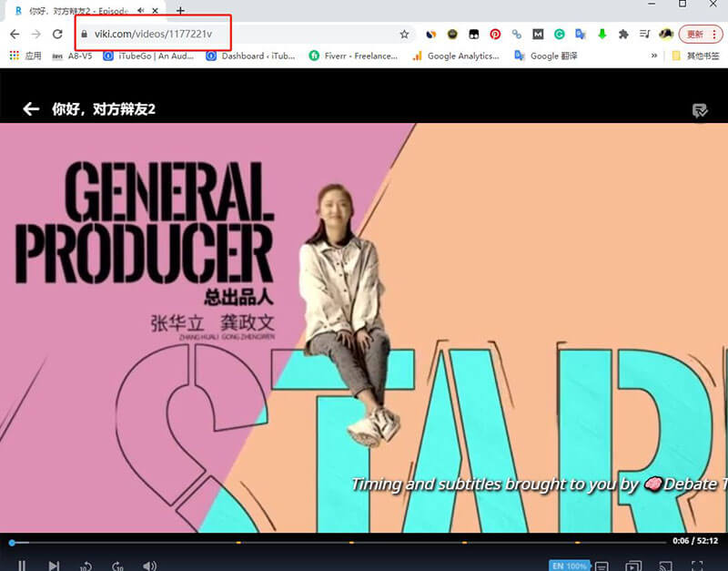Open the Dashboard ‹ iTub... bookmark
The image size is (728, 571).
[x=251, y=56]
